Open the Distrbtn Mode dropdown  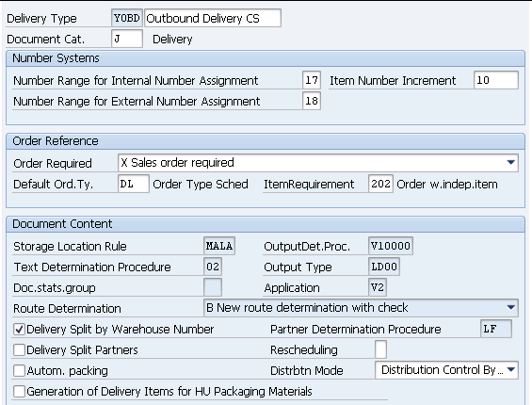click(x=511, y=370)
